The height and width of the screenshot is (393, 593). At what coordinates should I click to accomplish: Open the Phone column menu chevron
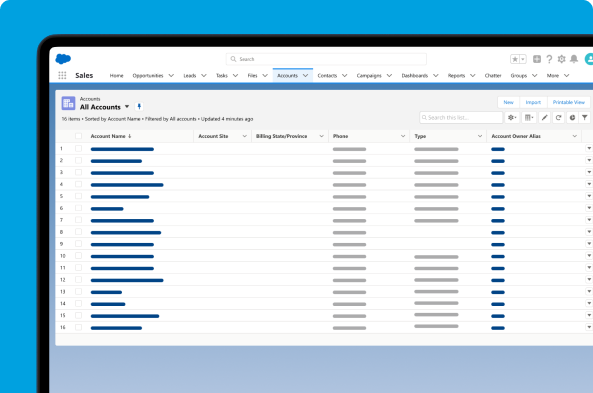click(403, 136)
